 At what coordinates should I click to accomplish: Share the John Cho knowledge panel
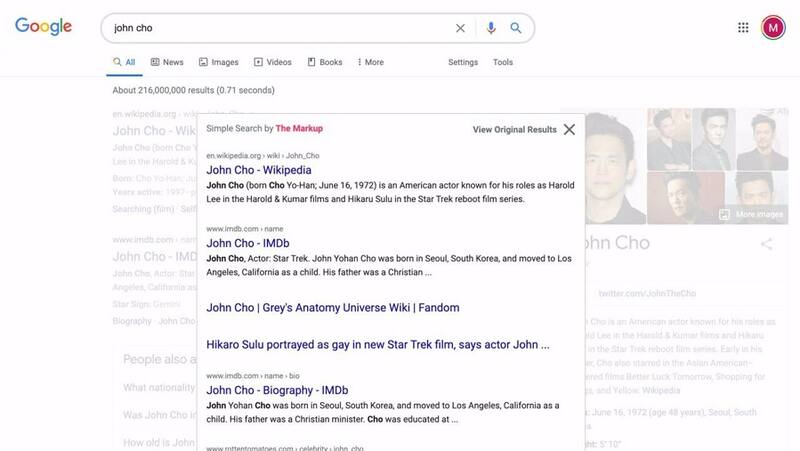(x=766, y=244)
